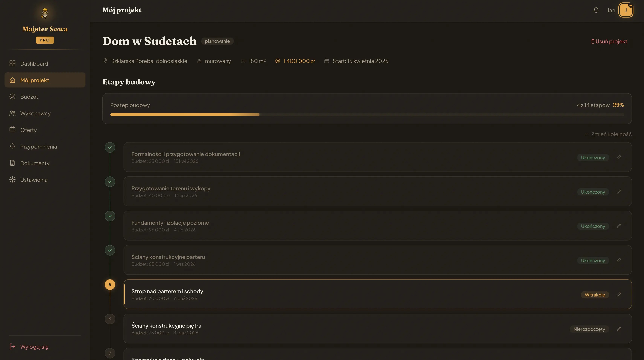Go to the Budżet section
The width and height of the screenshot is (644, 360).
45,97
